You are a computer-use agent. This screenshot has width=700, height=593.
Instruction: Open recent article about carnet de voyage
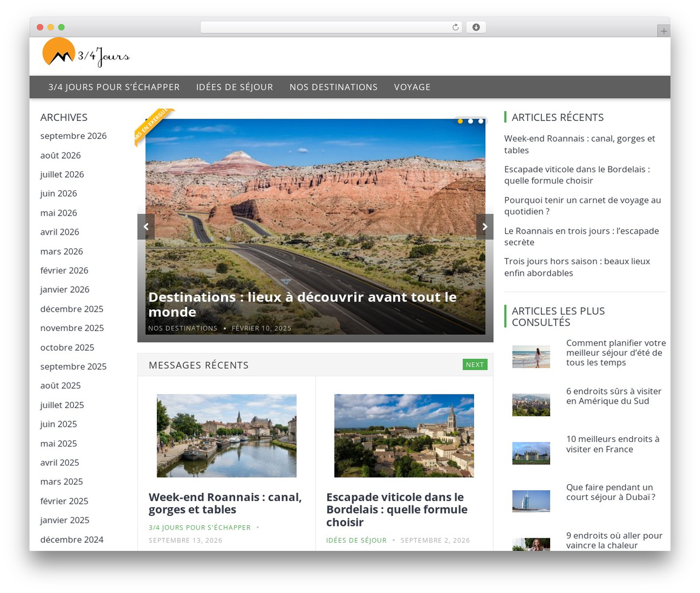click(582, 206)
